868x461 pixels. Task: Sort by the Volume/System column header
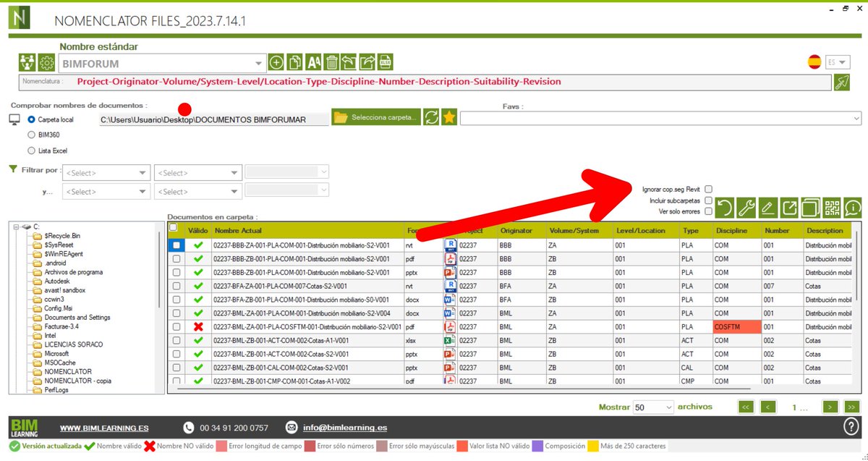(x=579, y=231)
